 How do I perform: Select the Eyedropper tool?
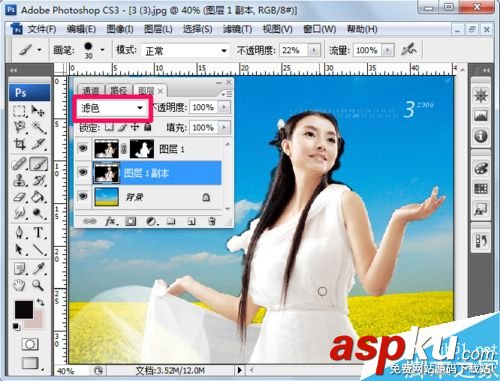38,269
